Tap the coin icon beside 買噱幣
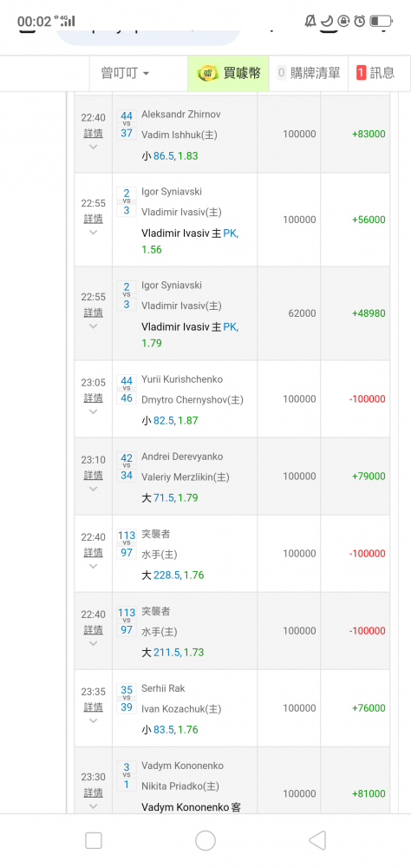This screenshot has width=411, height=868. pos(208,73)
